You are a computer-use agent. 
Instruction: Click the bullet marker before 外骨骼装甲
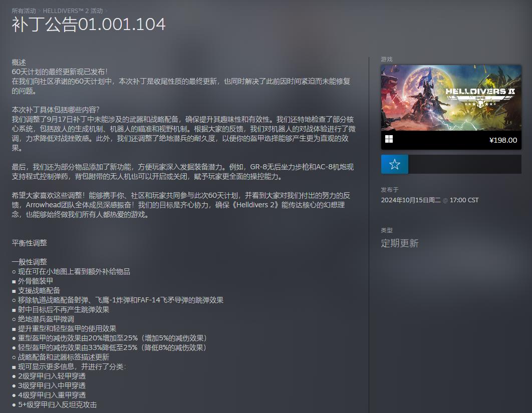pyautogui.click(x=14, y=281)
